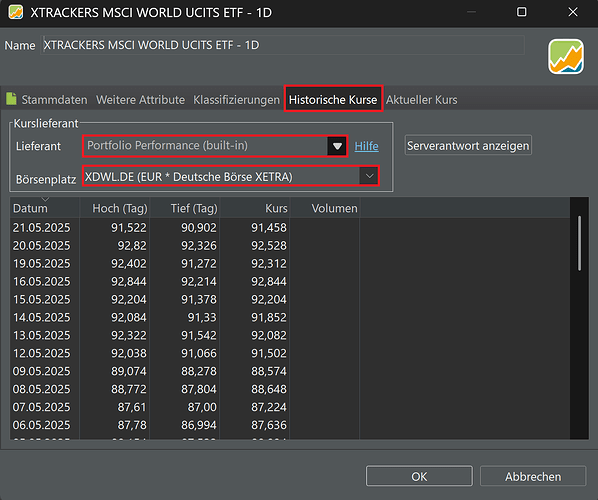This screenshot has width=598, height=500.
Task: Open the Lieferant dropdown arrow
Action: tap(337, 146)
